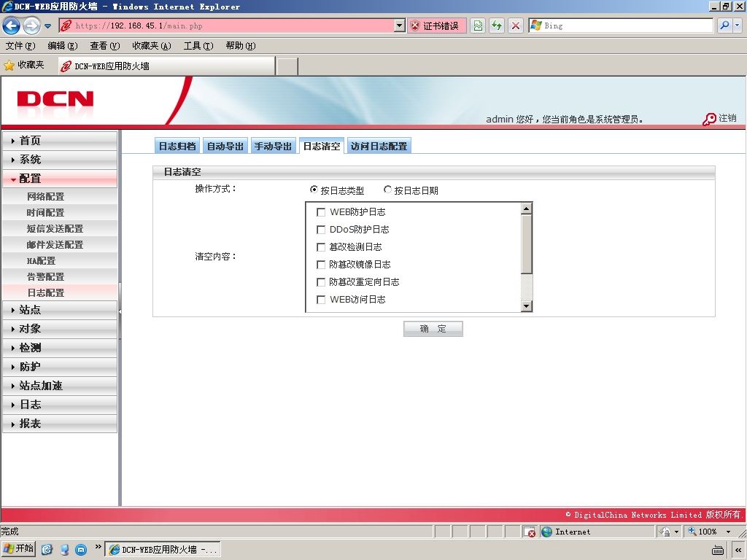Switch to the 自动导出 tab
This screenshot has height=560, width=747.
pos(225,146)
